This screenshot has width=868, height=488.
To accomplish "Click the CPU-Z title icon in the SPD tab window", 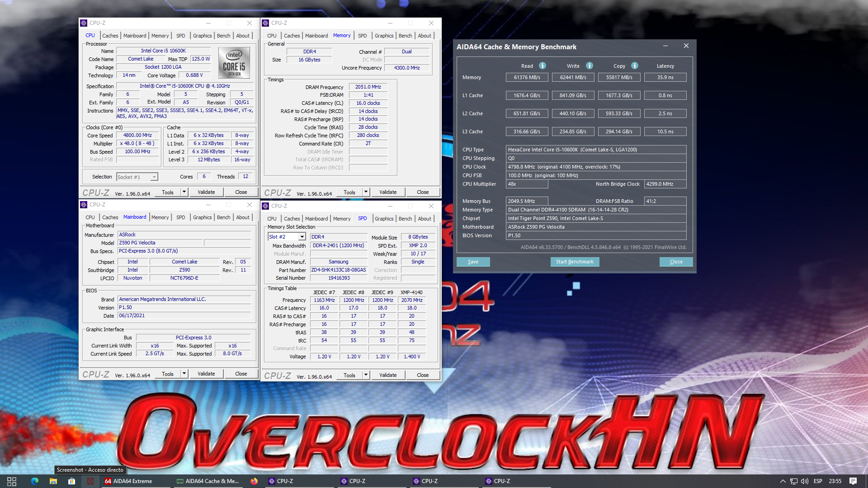I will tap(265, 206).
